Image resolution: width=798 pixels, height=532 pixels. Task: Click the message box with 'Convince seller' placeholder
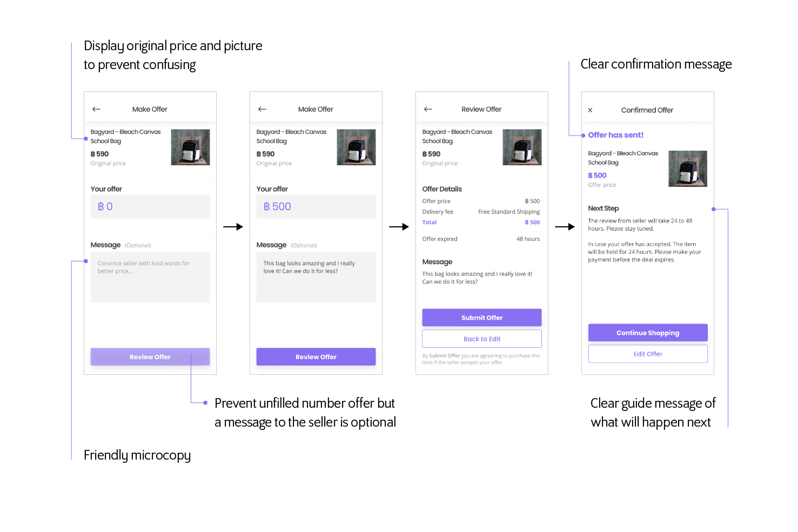click(x=150, y=277)
